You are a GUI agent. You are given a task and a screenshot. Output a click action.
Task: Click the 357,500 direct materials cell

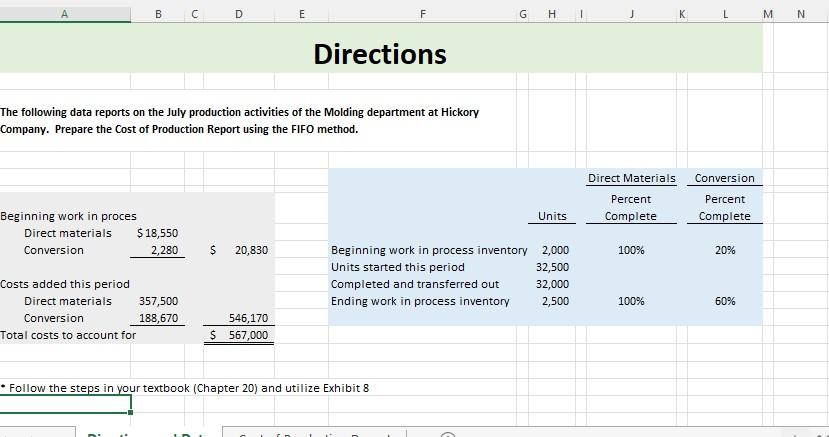tap(159, 301)
